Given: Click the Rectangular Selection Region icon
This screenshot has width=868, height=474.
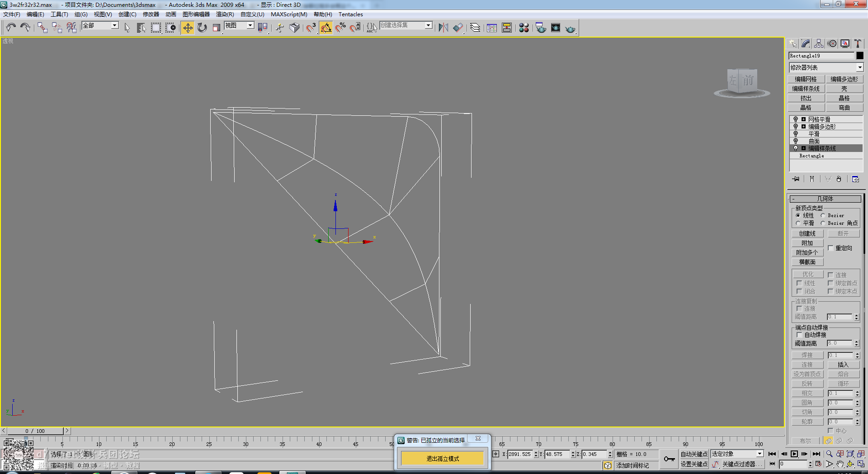Looking at the screenshot, I should point(156,28).
